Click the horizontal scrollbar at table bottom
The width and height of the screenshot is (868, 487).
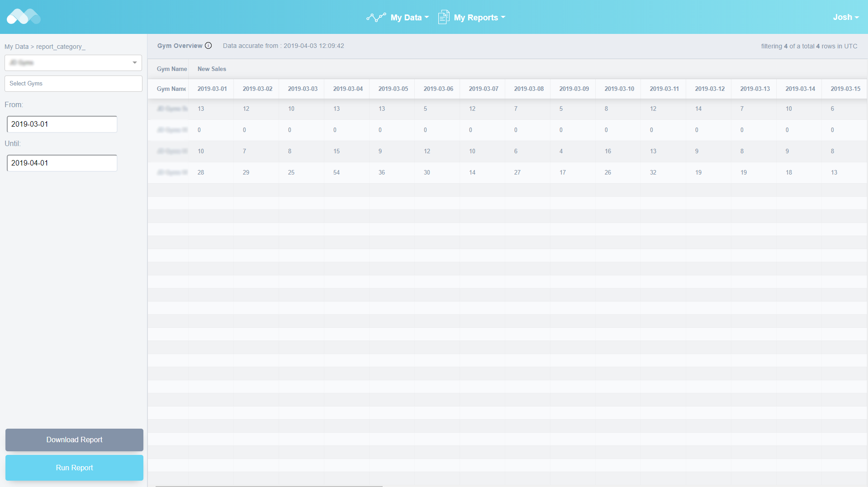click(x=269, y=486)
